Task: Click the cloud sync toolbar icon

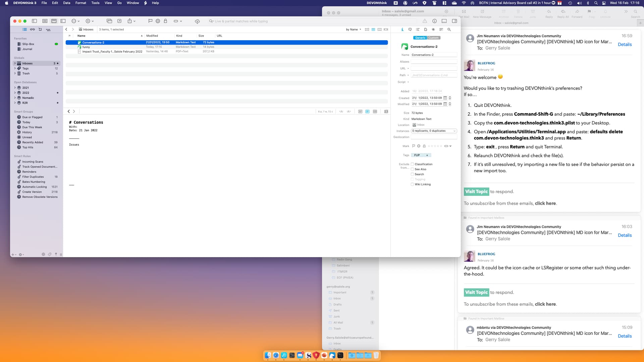Action: 197,21
